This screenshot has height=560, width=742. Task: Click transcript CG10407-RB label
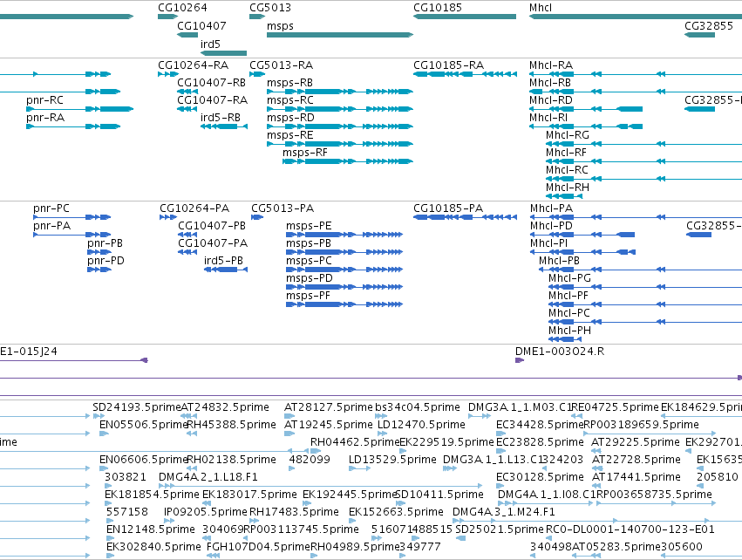pos(212,83)
